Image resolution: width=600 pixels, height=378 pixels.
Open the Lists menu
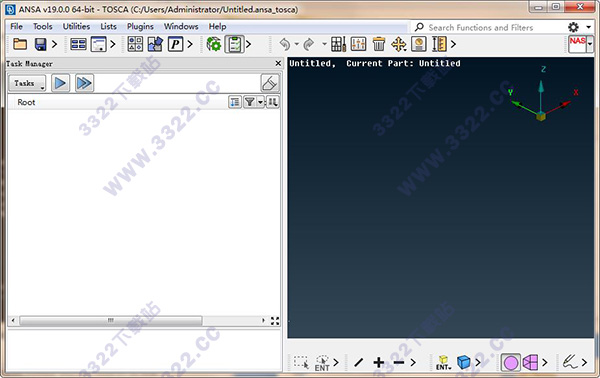tap(109, 26)
